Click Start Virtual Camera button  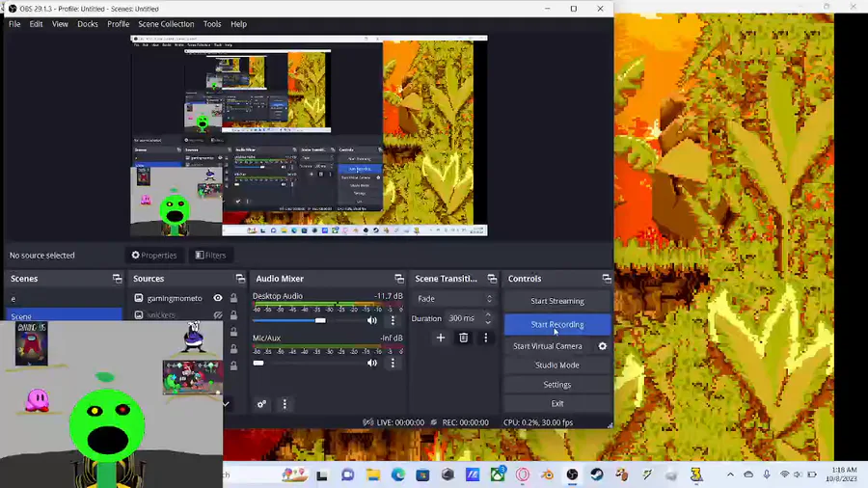point(548,346)
